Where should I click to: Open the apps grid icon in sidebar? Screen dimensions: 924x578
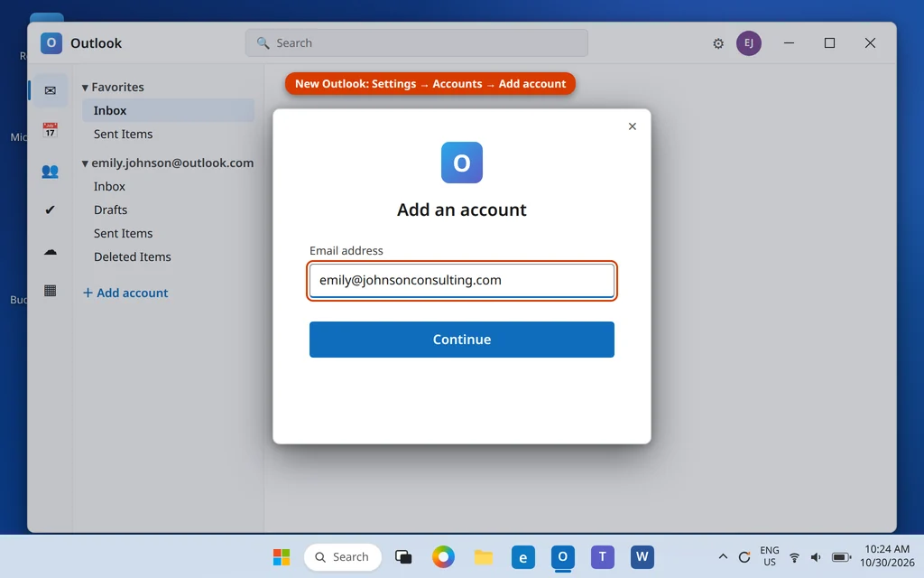[x=51, y=291]
